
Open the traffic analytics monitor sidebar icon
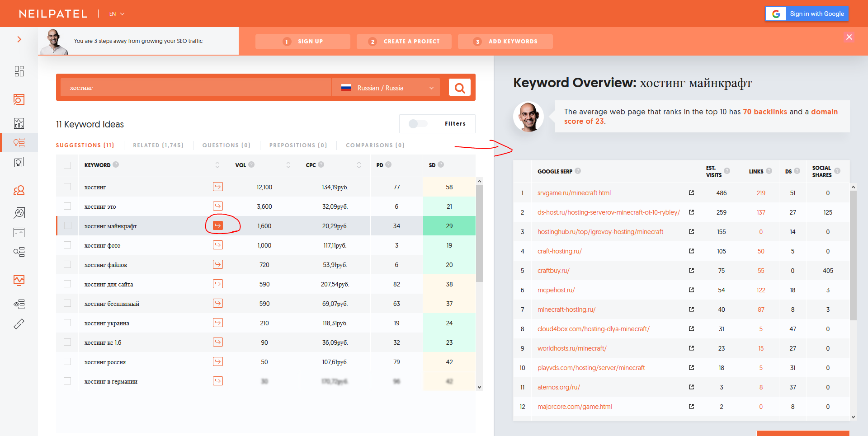coord(19,280)
